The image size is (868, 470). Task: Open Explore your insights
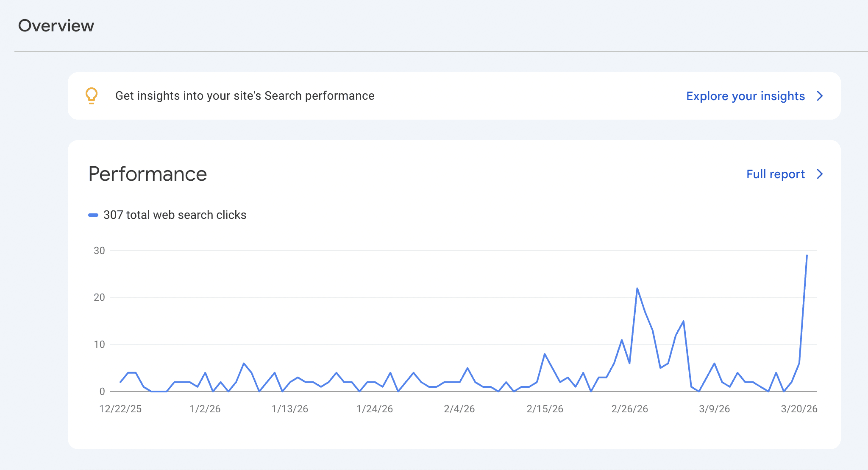pos(745,96)
